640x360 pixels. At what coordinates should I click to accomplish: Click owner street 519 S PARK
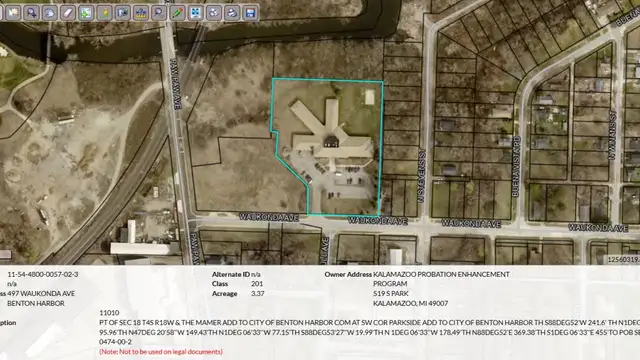pyautogui.click(x=391, y=293)
